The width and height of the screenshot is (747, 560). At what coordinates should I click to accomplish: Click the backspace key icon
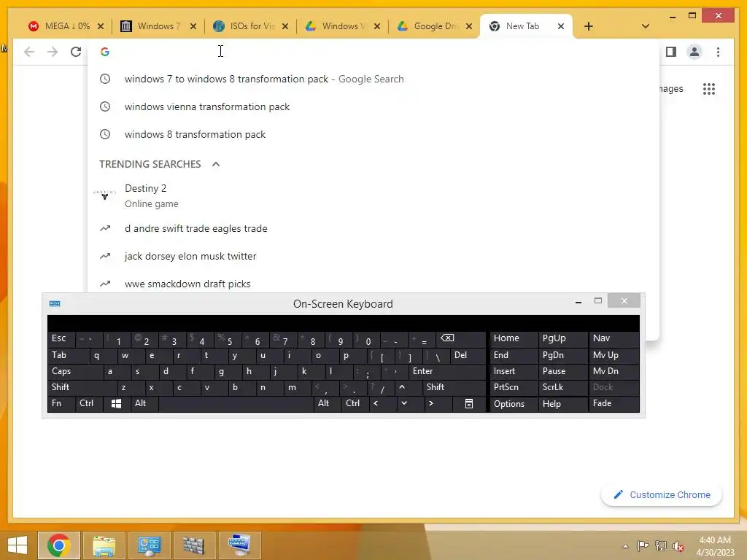[461, 338]
